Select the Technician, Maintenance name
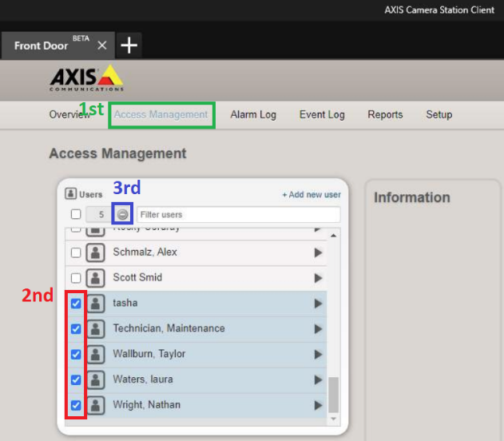The height and width of the screenshot is (441, 504). [169, 328]
